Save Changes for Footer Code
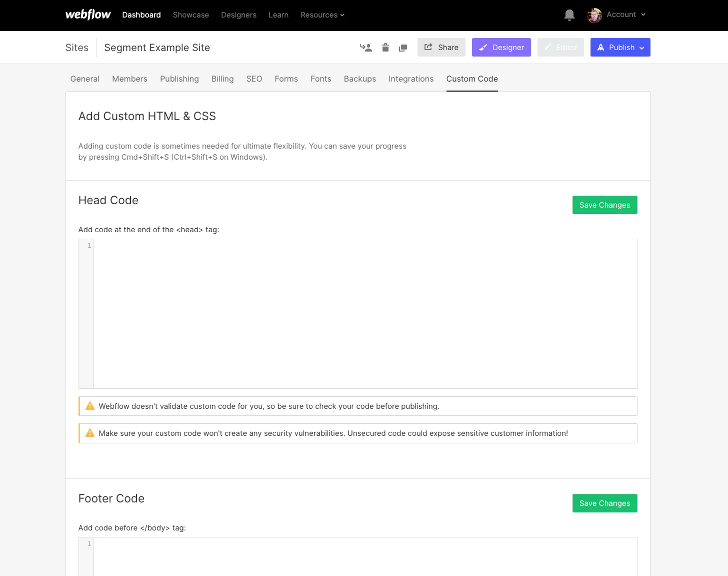This screenshot has width=728, height=576. click(x=604, y=503)
